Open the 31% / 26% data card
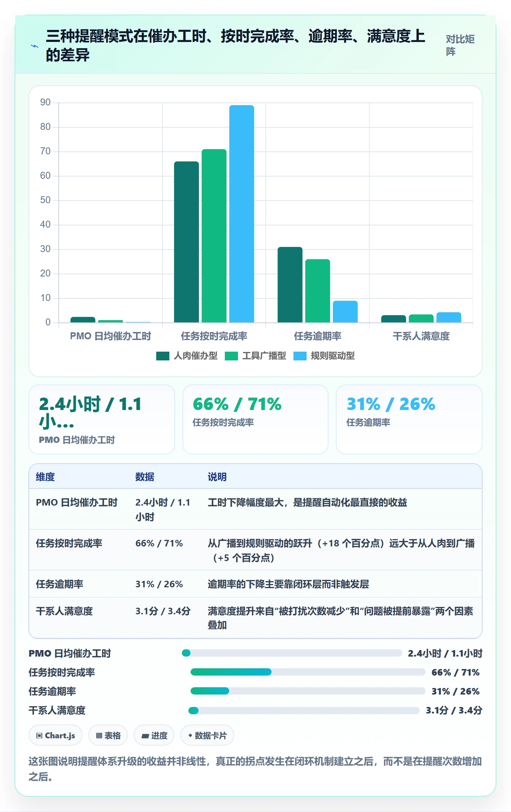This screenshot has height=812, width=511. (409, 419)
